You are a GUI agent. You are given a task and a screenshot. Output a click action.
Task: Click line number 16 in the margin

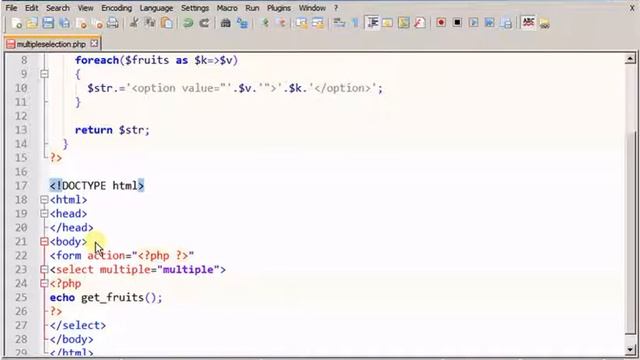(21, 172)
